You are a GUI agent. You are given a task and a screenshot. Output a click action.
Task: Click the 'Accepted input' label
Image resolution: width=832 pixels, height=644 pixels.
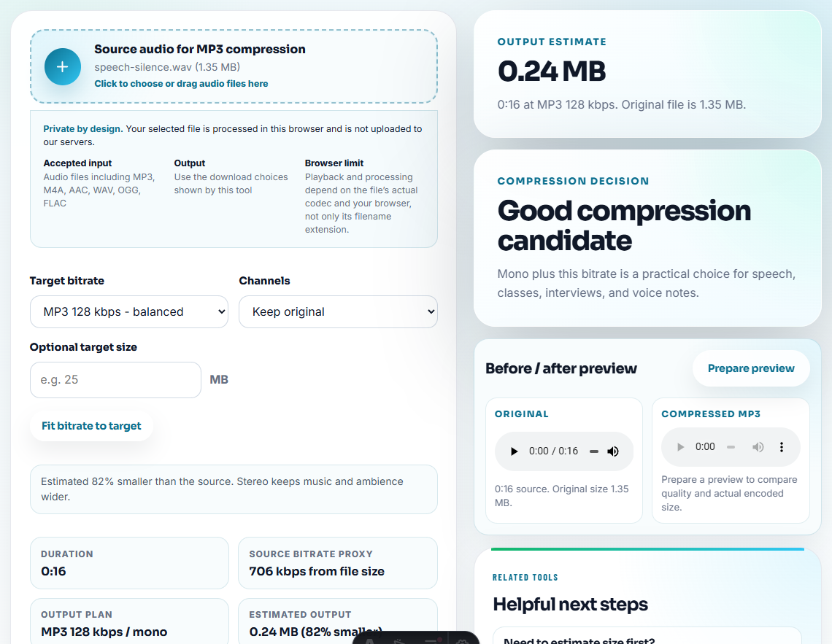pos(77,163)
